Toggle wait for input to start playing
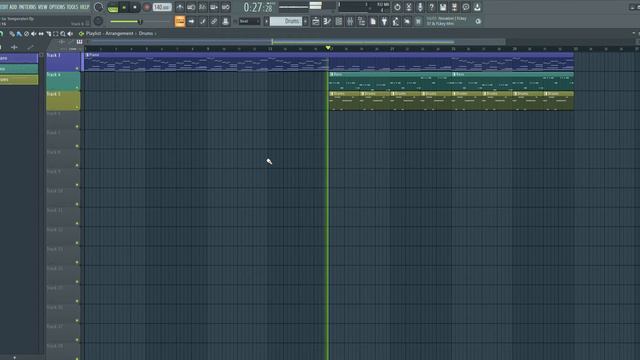The height and width of the screenshot is (360, 640). point(191,7)
